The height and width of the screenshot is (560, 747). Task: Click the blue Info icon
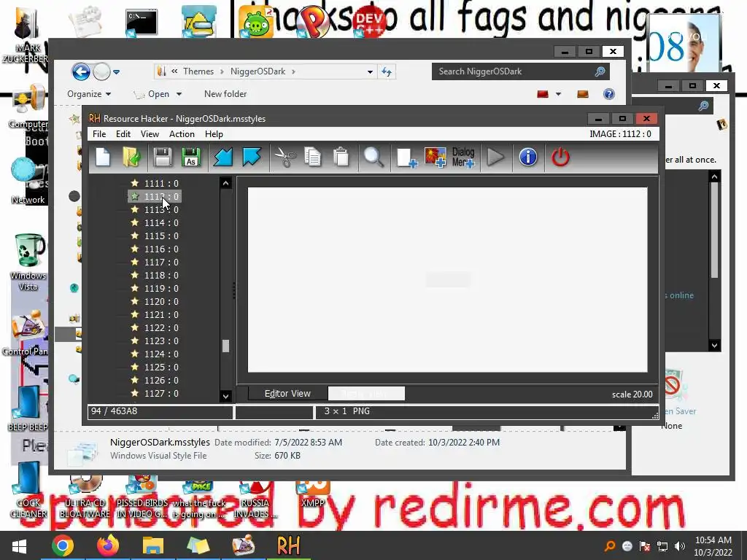pyautogui.click(x=528, y=157)
